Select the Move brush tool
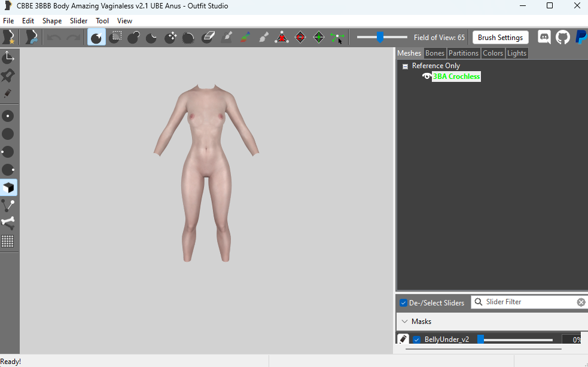The image size is (588, 367). (x=170, y=37)
